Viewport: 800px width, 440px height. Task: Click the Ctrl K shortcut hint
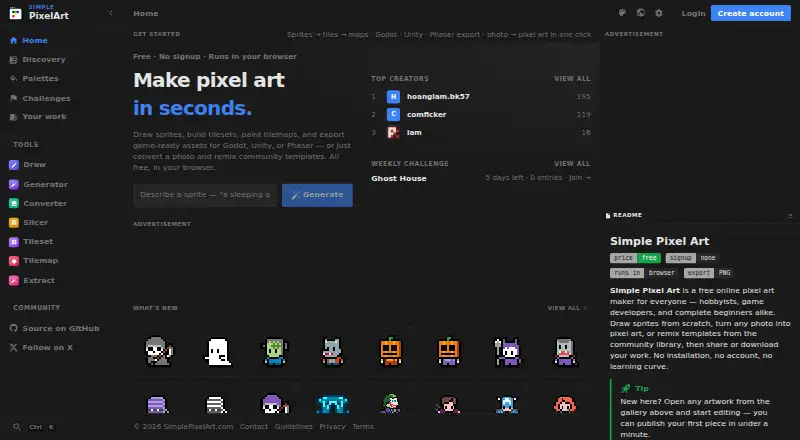coord(42,427)
